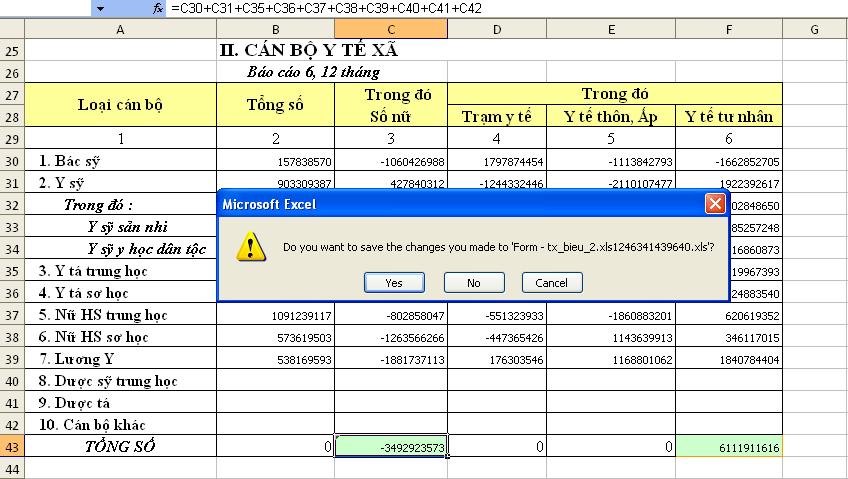Click the yellow warning icon in dialog

[x=250, y=246]
